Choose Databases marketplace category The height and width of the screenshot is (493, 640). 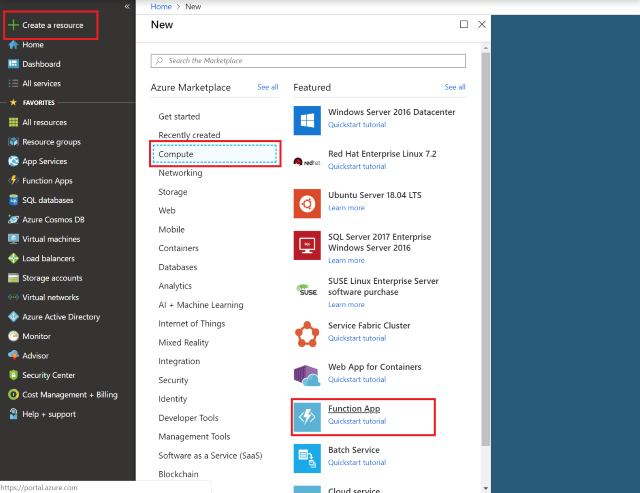point(178,267)
